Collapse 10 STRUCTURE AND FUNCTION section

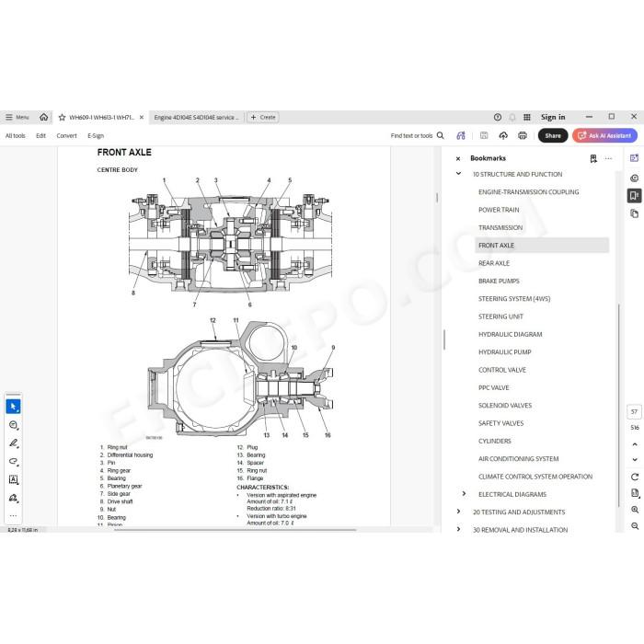[x=458, y=174]
